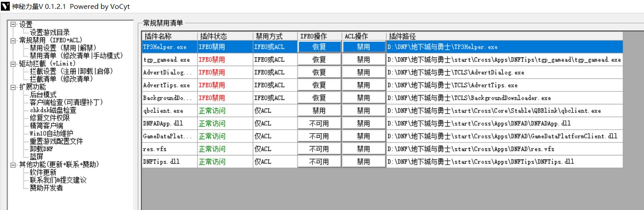This screenshot has width=644, height=210.
Task: Collapse the 驱动拦截 (vLimit) tree node
Action: (13, 63)
